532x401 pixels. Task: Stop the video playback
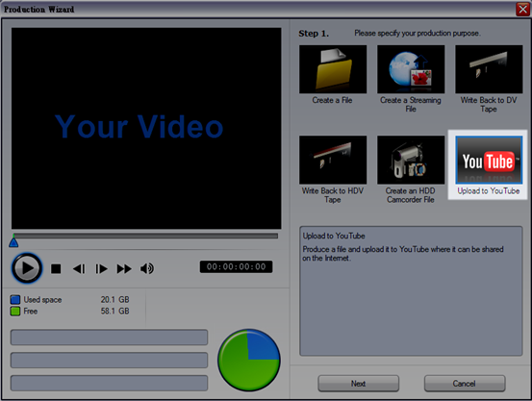coord(56,268)
